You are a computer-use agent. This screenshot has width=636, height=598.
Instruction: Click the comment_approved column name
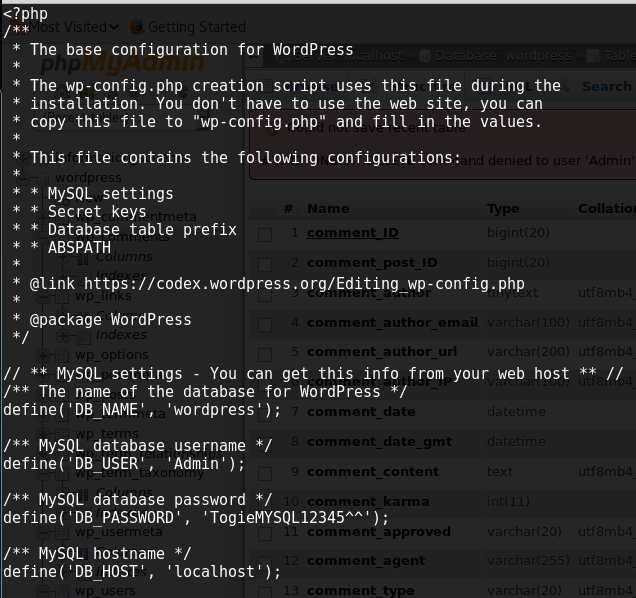[379, 531]
